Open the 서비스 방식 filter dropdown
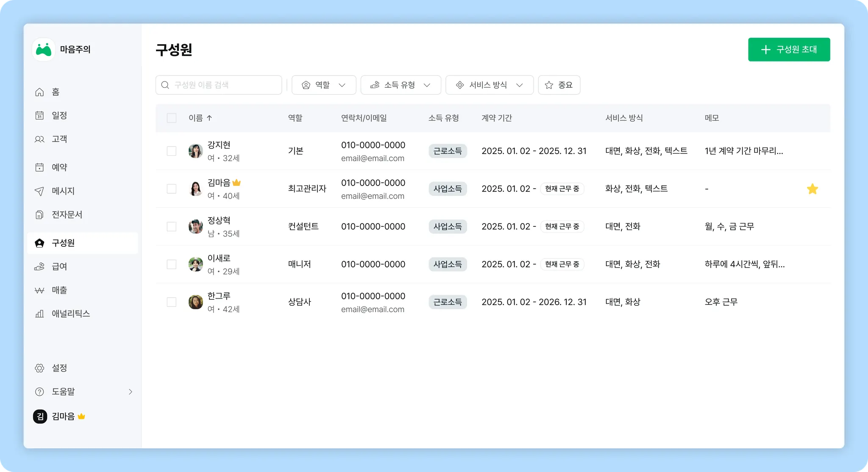 pos(489,85)
